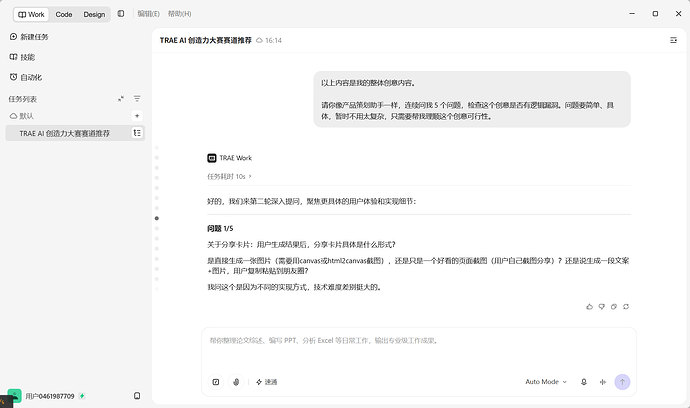Click the TRAE Work assistant avatar icon
Image resolution: width=690 pixels, height=408 pixels.
point(212,158)
